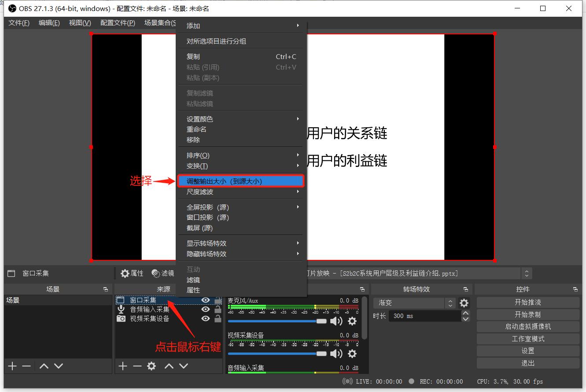The image size is (586, 392).
Task: Click the 滤镜 filters icon
Action: coord(155,273)
